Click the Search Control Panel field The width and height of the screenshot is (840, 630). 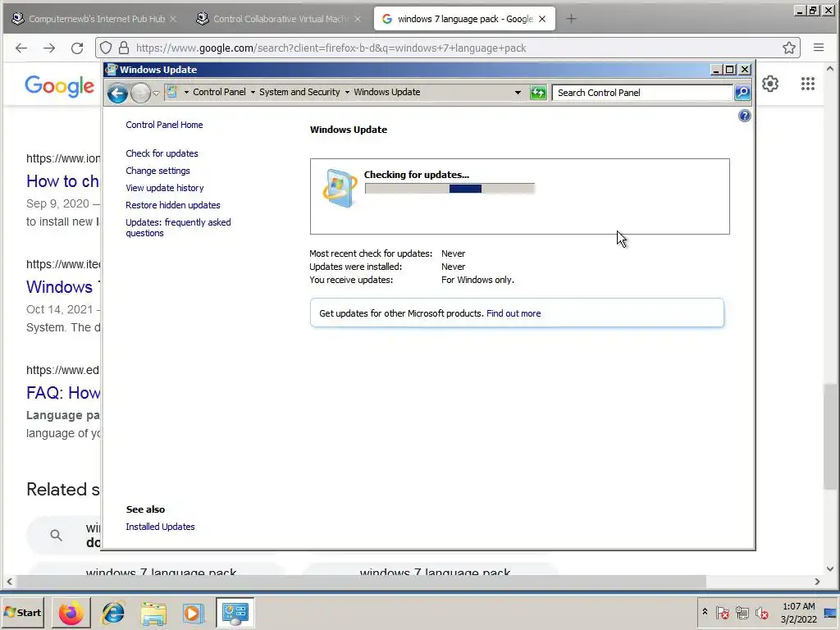tap(641, 93)
